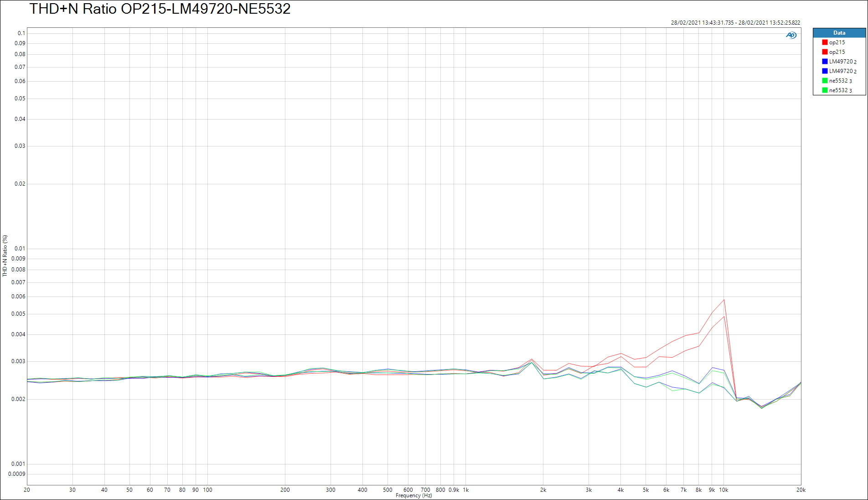Select the second blue LM49720 legend swatch
Viewport: 868px width, 500px height.
[825, 71]
